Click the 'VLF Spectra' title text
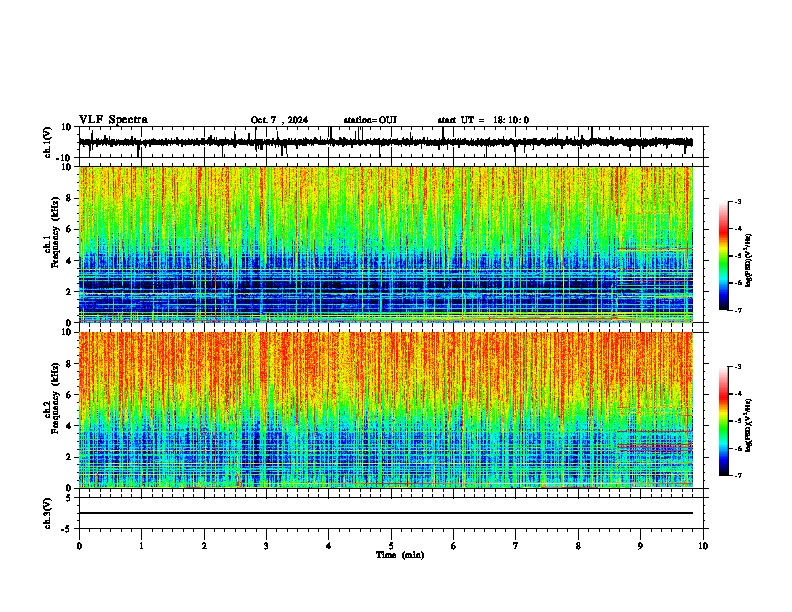Viewport: 792px width, 612px height. (113, 120)
